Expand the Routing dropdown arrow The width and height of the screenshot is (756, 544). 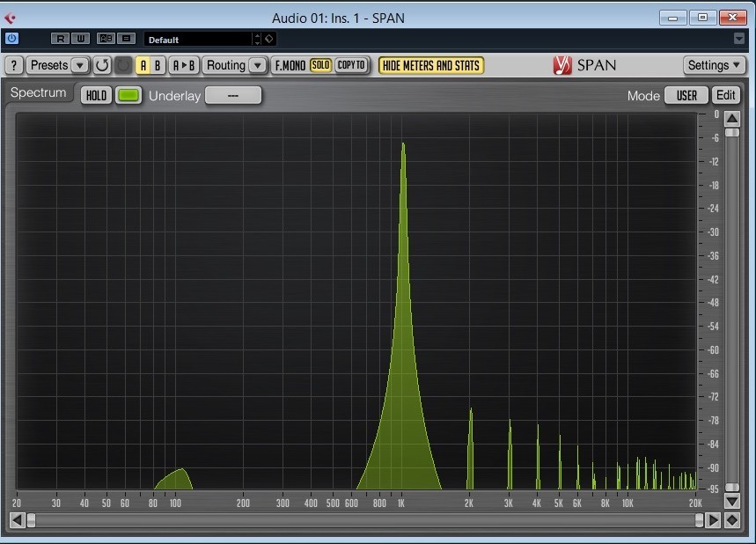pyautogui.click(x=258, y=65)
